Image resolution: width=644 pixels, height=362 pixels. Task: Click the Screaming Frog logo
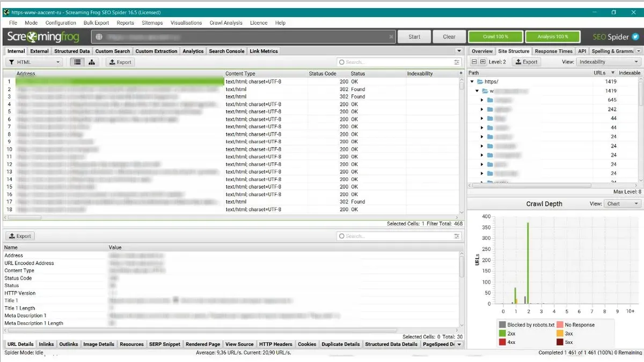43,37
